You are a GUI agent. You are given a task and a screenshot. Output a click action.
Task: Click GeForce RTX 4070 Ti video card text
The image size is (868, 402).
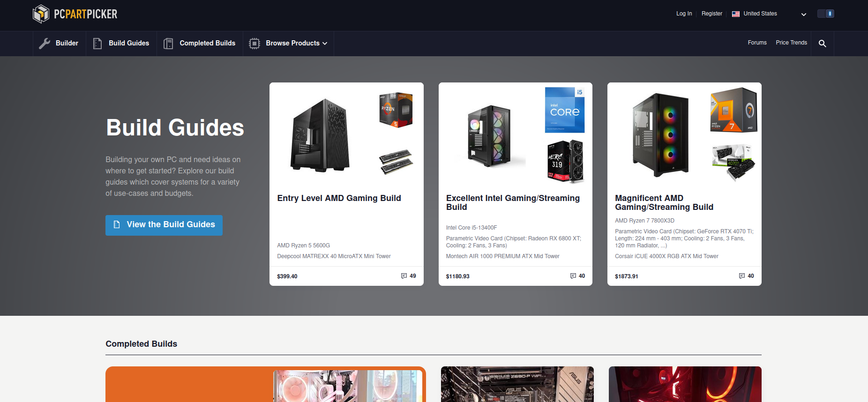684,238
